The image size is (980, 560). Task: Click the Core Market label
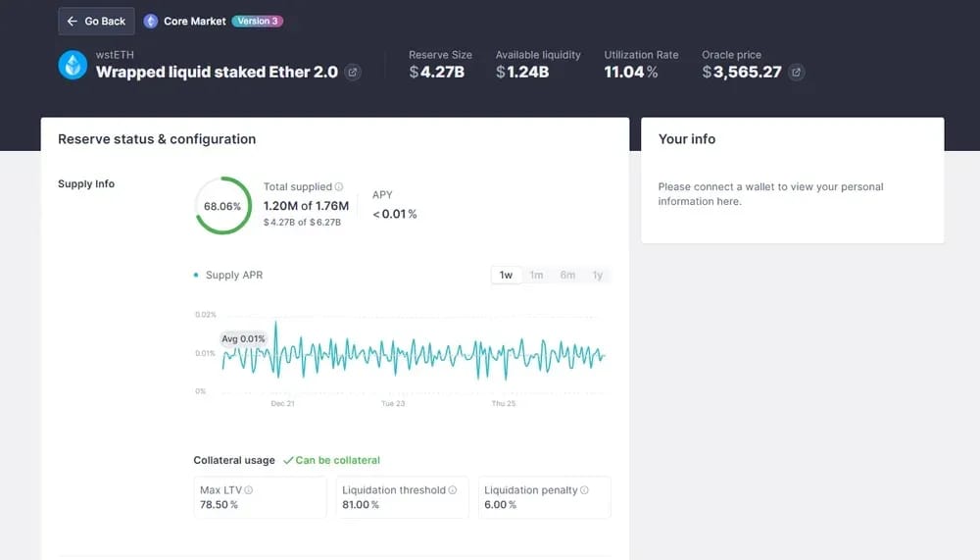tap(194, 22)
